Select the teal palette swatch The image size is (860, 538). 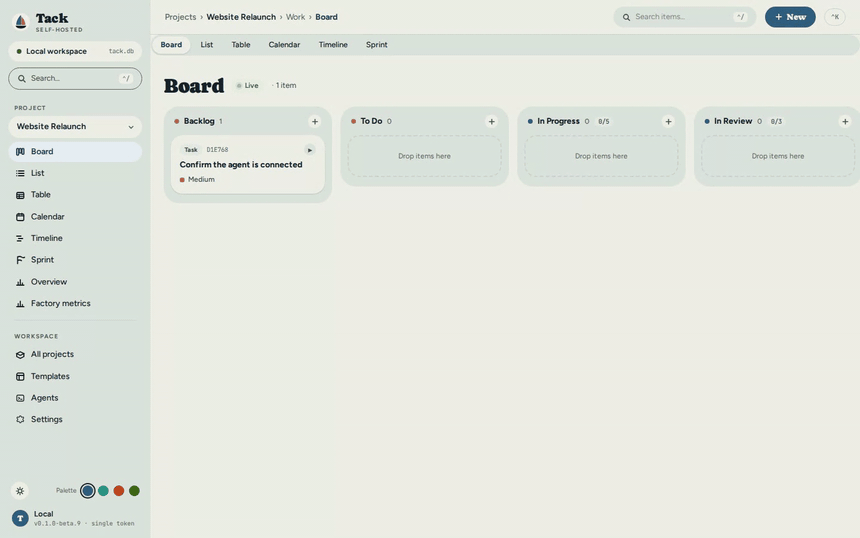tap(103, 491)
